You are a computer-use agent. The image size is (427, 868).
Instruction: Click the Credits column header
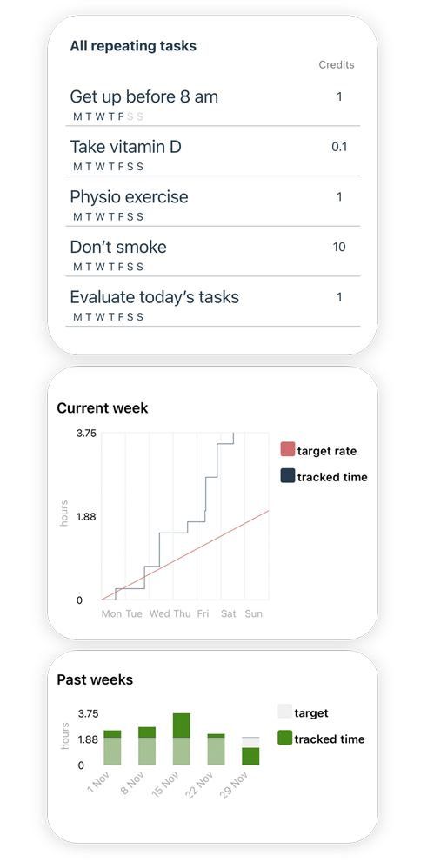point(337,65)
